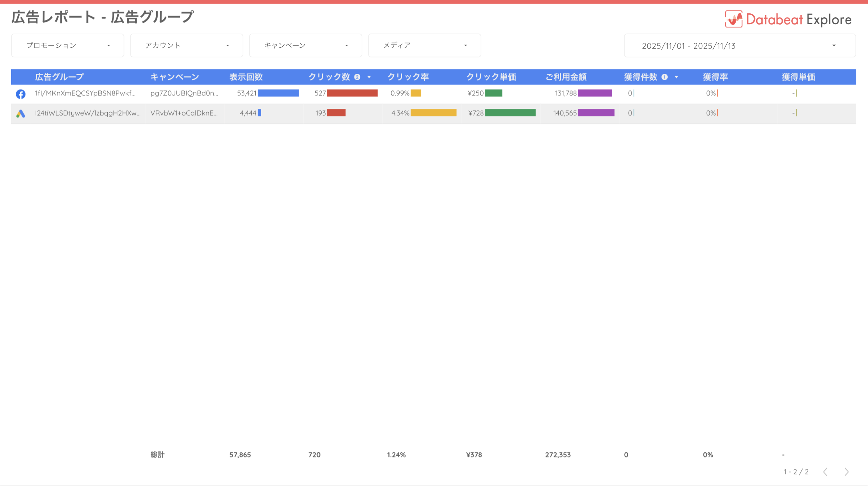Expand the メディア filter dropdown
This screenshot has height=486, width=868.
coord(425,46)
